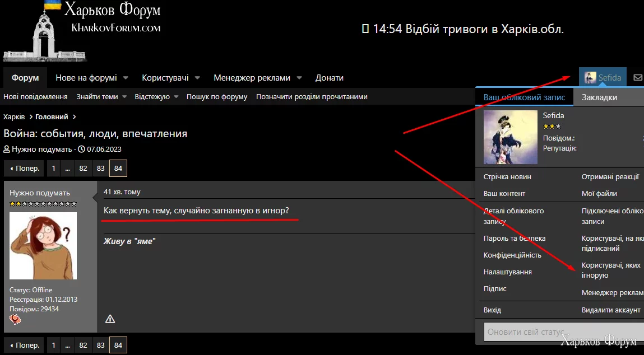Report post via warning triangle icon
The image size is (644, 355).
tap(110, 319)
